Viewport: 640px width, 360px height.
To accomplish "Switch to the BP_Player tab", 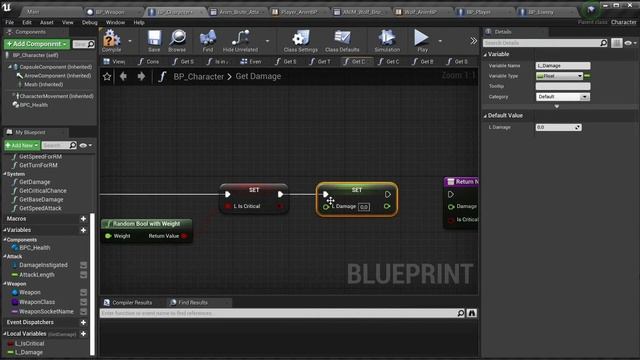I will 478,12.
